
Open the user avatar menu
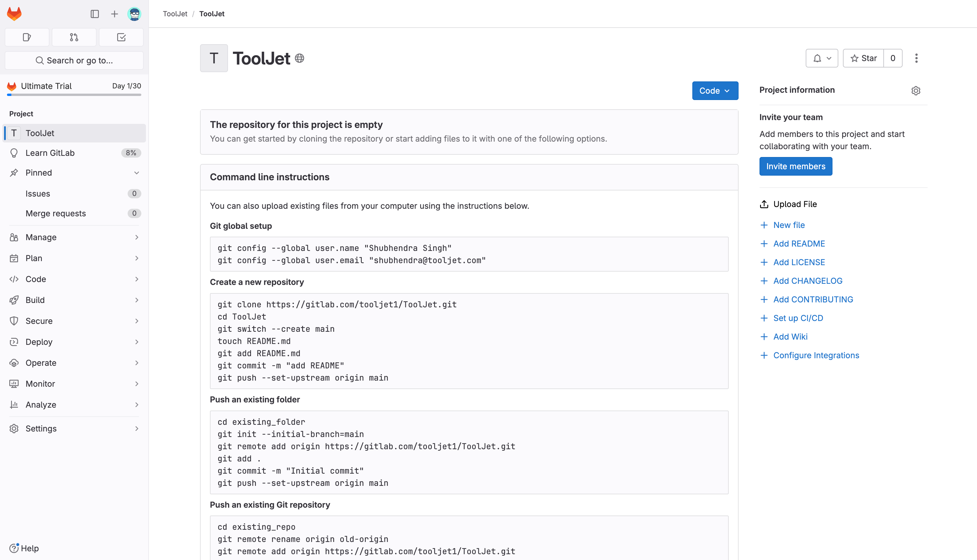[x=134, y=14]
